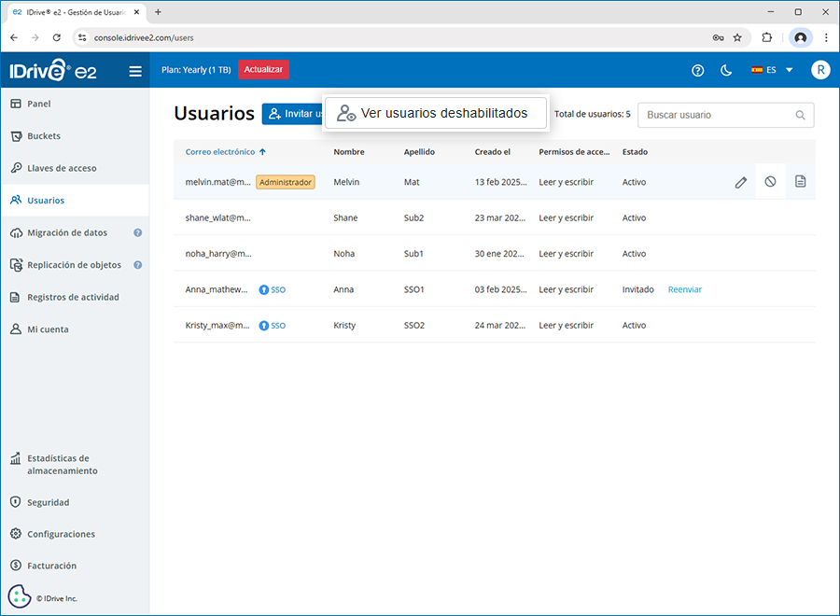
Task: Click the info icon next to Migración de datos
Action: click(x=137, y=232)
